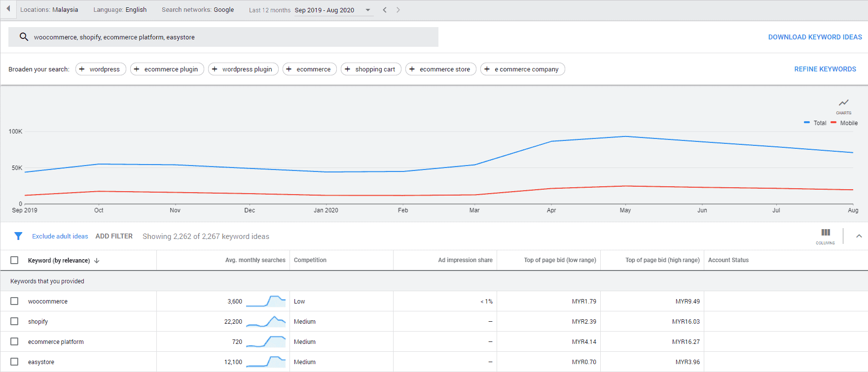The image size is (868, 372).
Task: Click the Account Status column header
Action: click(728, 260)
